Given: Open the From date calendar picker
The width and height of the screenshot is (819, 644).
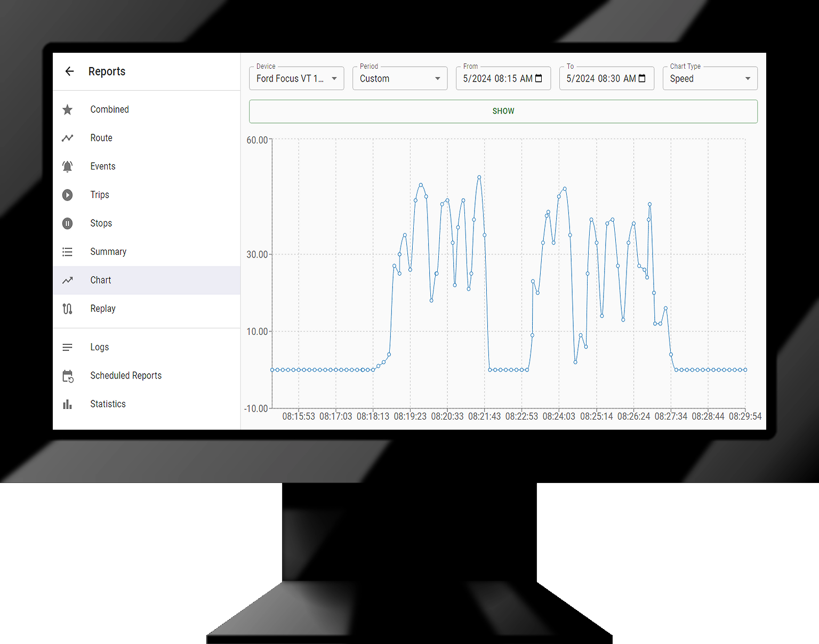Looking at the screenshot, I should (539, 78).
